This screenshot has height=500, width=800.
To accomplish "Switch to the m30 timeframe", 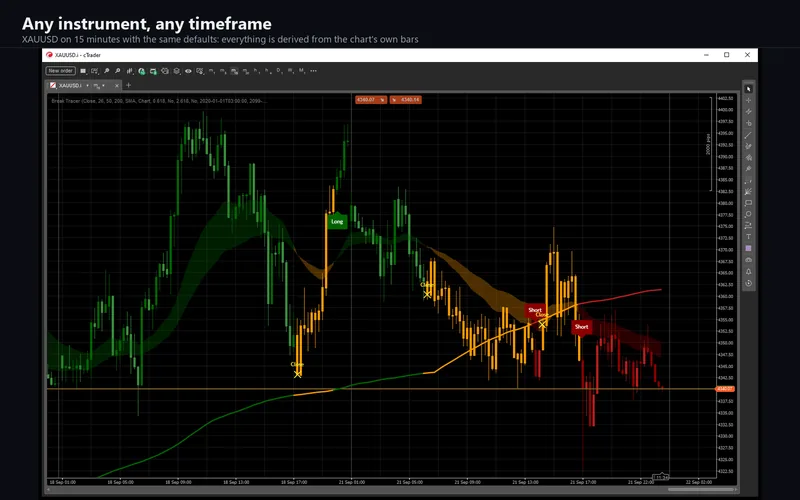I will (x=245, y=71).
